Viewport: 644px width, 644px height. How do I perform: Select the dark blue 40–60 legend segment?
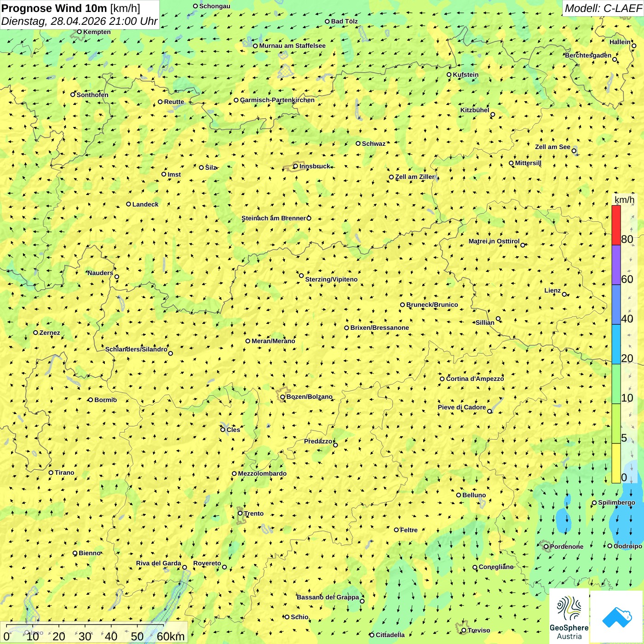click(x=616, y=305)
